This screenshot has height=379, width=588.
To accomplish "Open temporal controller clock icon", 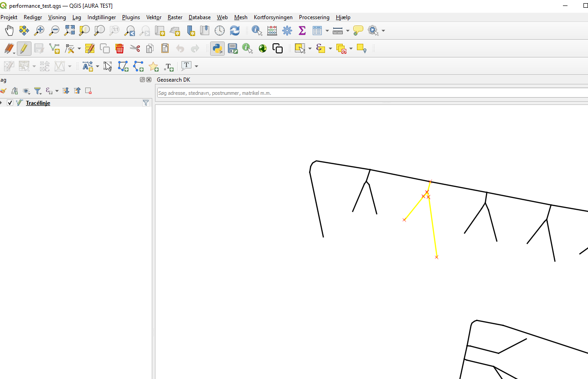I will coord(220,31).
